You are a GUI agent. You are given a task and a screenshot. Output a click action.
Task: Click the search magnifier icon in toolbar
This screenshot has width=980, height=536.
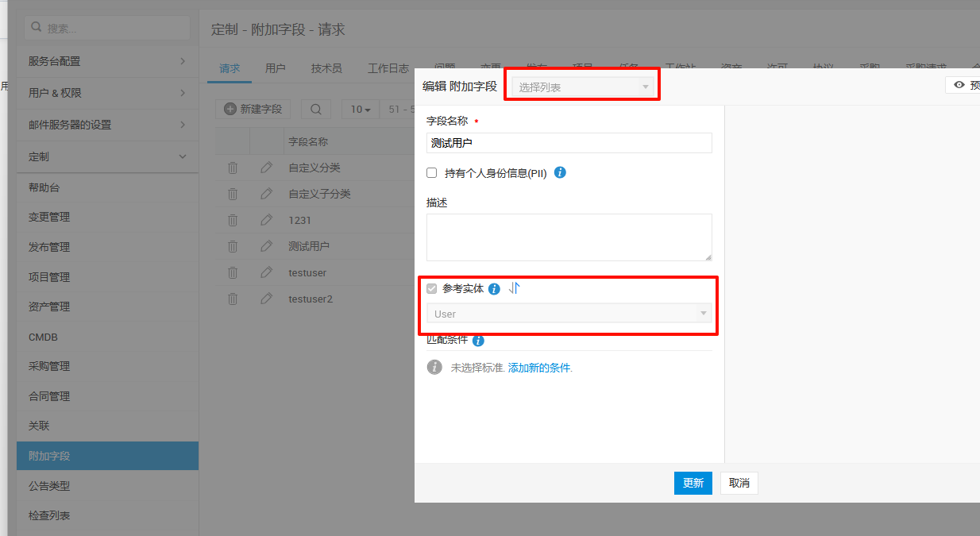(316, 109)
